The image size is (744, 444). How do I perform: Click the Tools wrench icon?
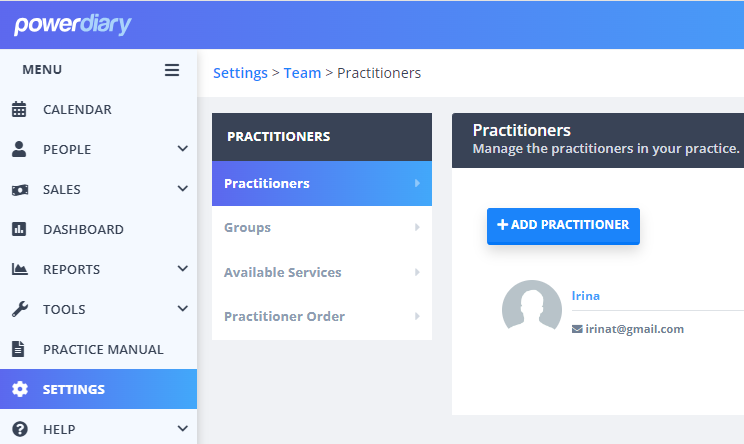(x=19, y=309)
